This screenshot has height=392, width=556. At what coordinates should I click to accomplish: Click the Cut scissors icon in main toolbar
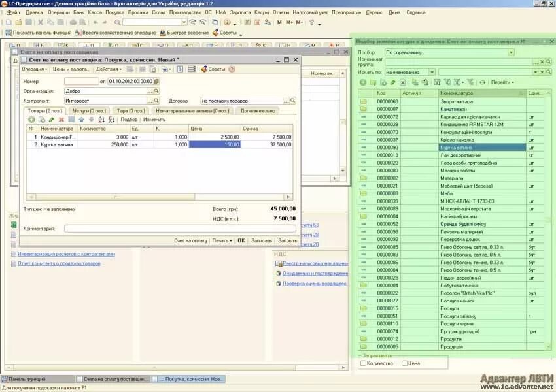click(x=41, y=22)
